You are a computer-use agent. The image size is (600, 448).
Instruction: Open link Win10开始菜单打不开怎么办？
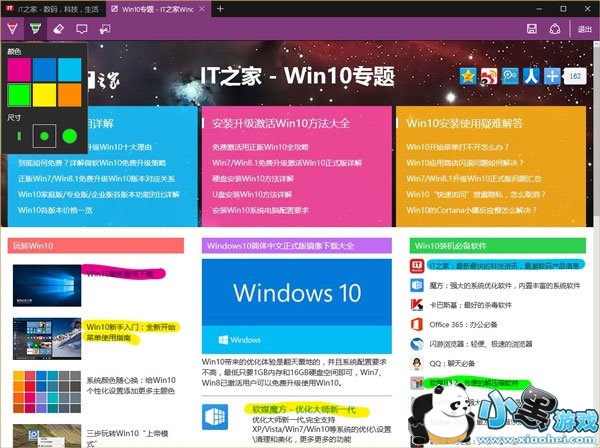point(458,147)
